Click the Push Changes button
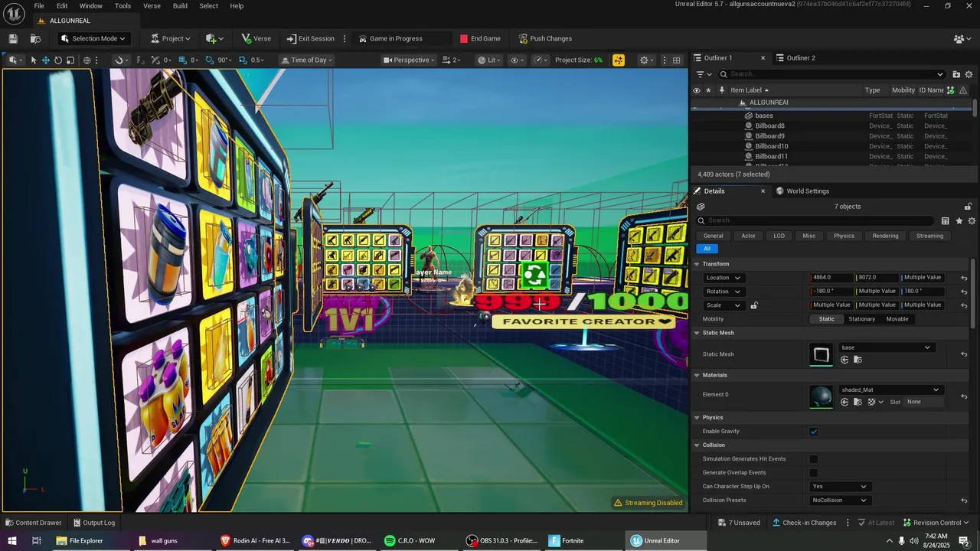 click(545, 38)
